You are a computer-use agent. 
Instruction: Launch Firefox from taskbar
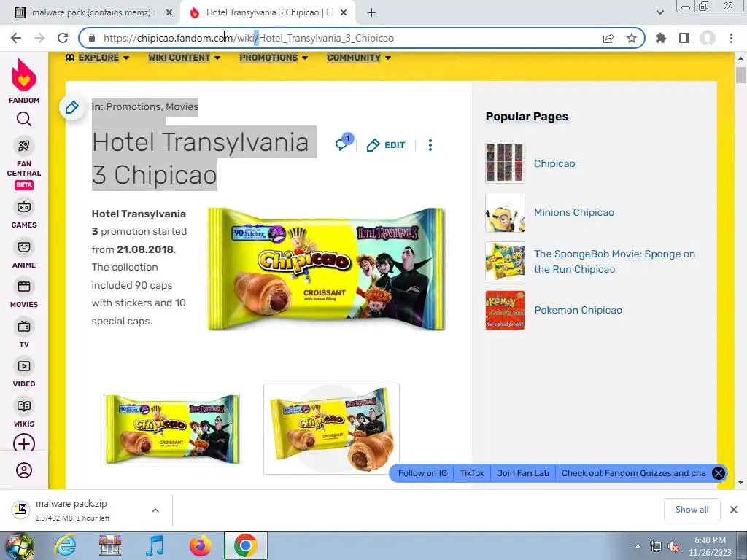201,545
